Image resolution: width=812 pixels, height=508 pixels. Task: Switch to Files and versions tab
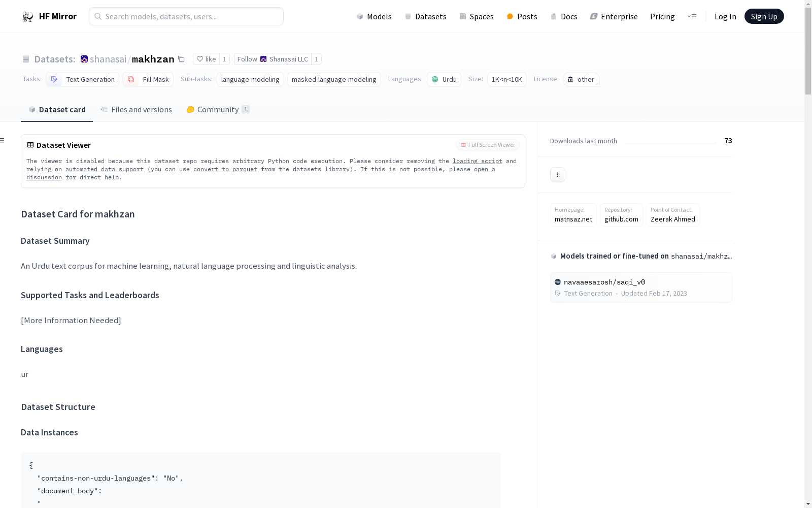pos(136,110)
